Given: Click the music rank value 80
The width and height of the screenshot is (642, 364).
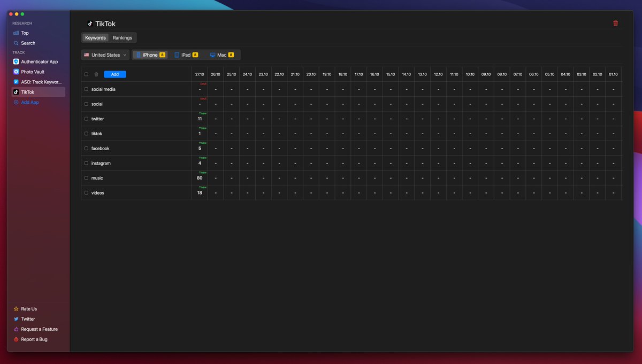Looking at the screenshot, I should coord(200,178).
